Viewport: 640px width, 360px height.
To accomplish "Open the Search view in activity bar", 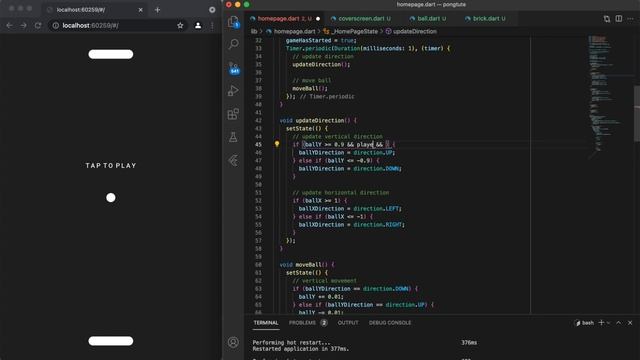I will point(233,44).
